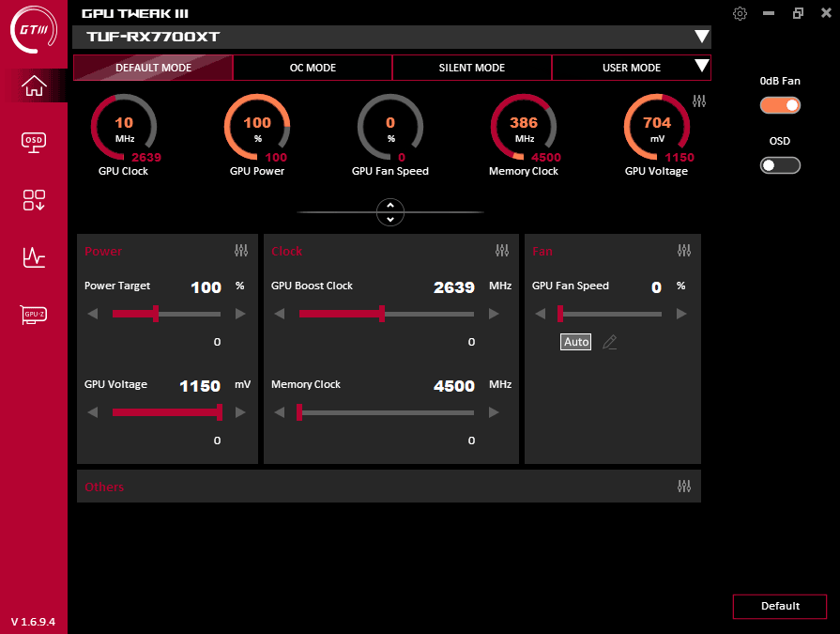Restore down the GPU Tweak window

point(798,13)
